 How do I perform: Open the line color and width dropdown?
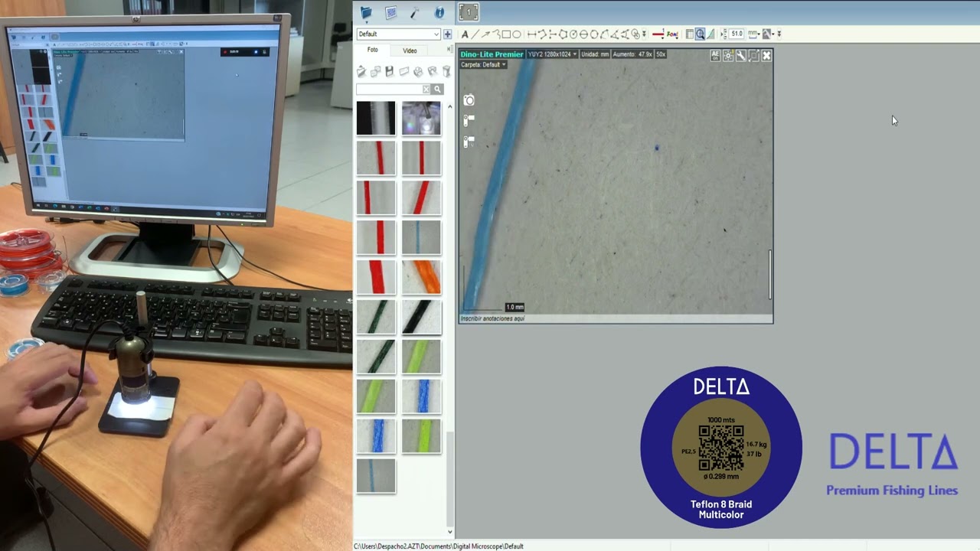(x=658, y=34)
